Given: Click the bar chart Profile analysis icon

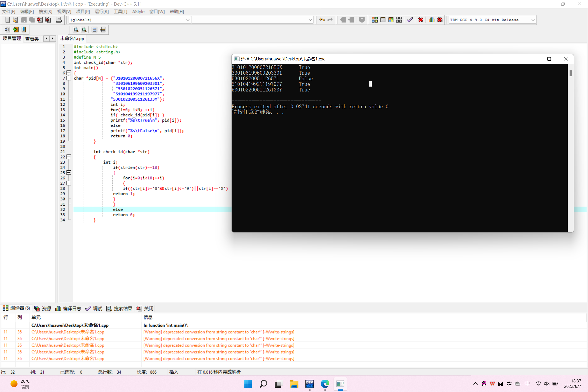Looking at the screenshot, I should click(x=431, y=20).
